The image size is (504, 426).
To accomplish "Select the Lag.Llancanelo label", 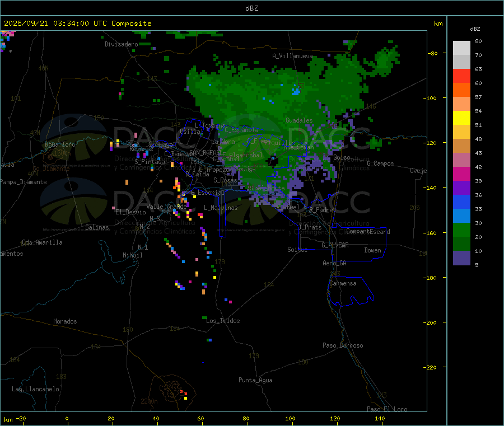I will 35,389.
